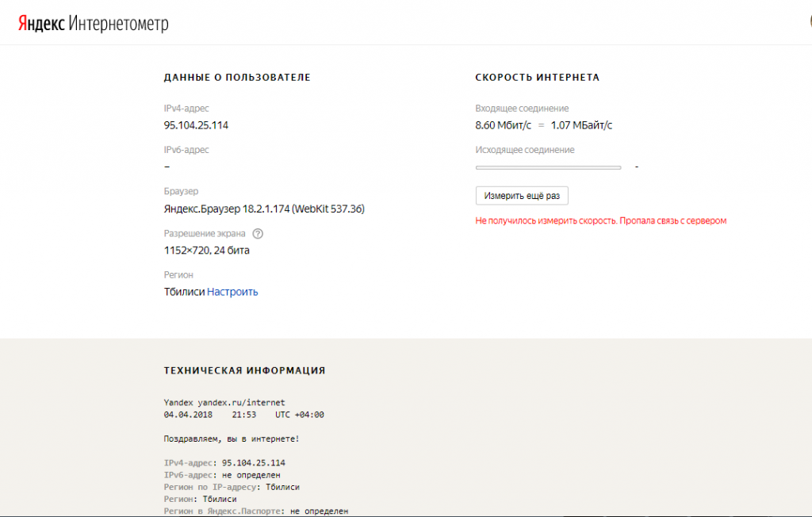Click the red speed measurement error message

coord(600,221)
